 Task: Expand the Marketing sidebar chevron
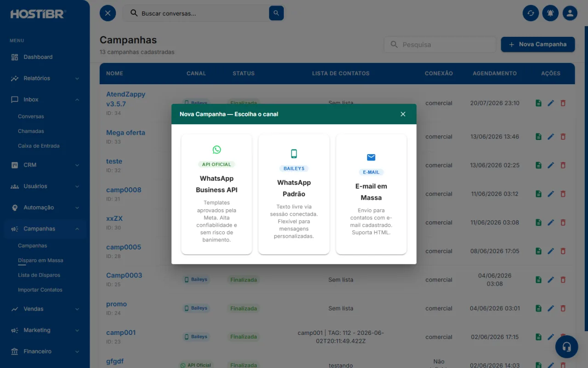pyautogui.click(x=77, y=330)
